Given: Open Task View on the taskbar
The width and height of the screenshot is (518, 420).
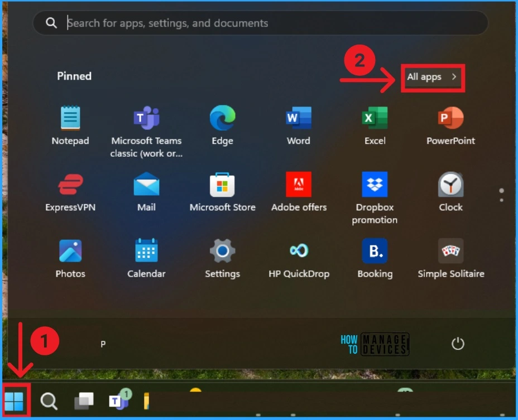Looking at the screenshot, I should pyautogui.click(x=84, y=401).
